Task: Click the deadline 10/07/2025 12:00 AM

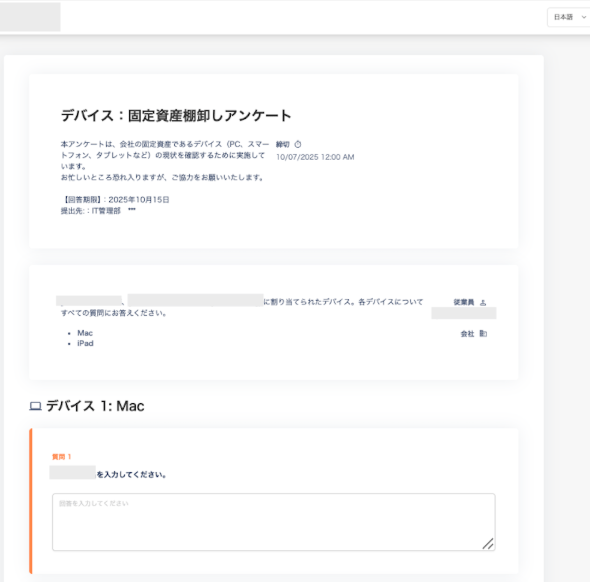Action: pyautogui.click(x=315, y=157)
